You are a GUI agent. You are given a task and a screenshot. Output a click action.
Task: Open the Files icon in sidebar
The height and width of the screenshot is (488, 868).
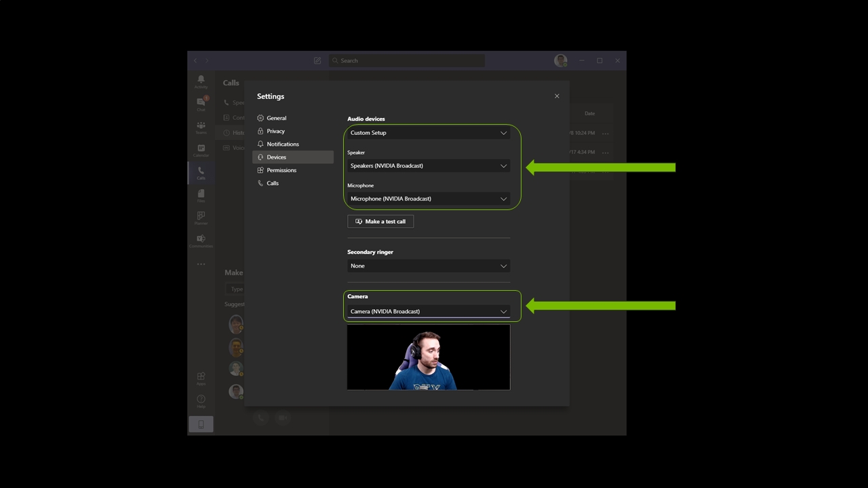point(201,195)
